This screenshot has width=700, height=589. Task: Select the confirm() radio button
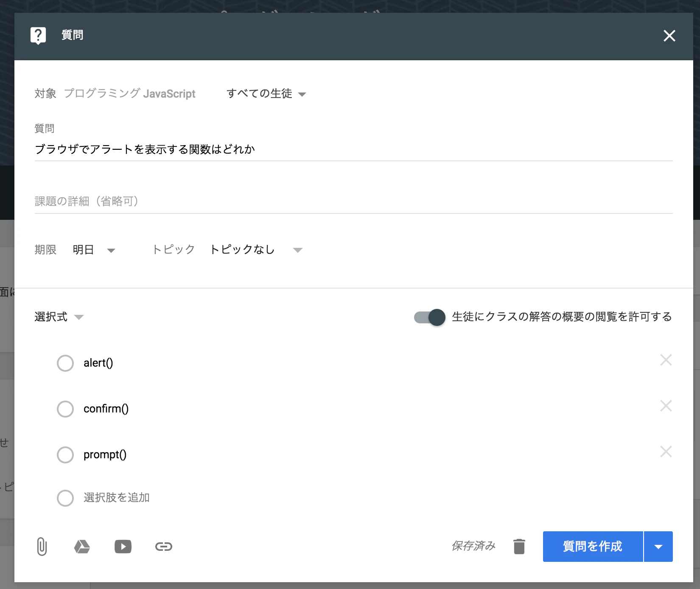click(x=65, y=409)
